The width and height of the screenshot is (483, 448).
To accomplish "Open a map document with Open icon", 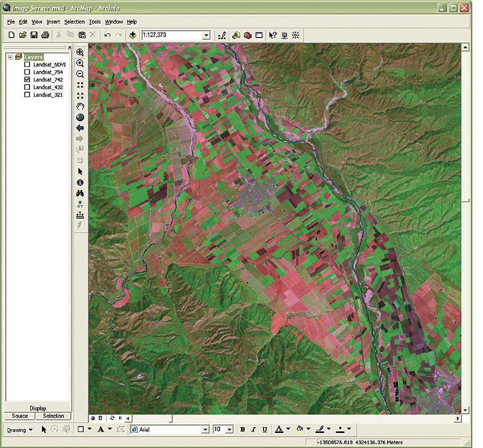I will point(23,35).
